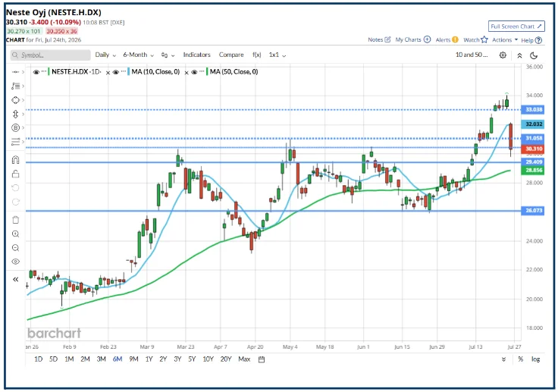Delete drawings with the trash icon
The width and height of the screenshot is (558, 392).
tap(15, 220)
